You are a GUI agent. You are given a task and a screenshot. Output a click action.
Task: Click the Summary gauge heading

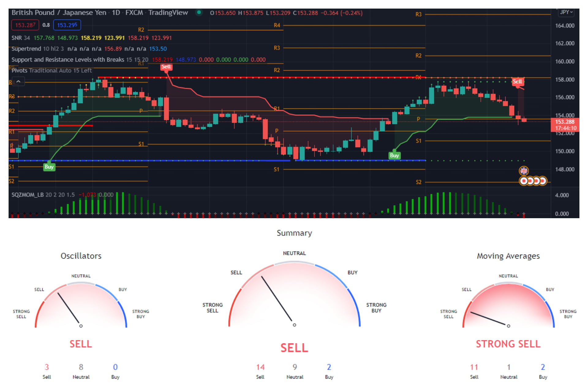click(294, 233)
